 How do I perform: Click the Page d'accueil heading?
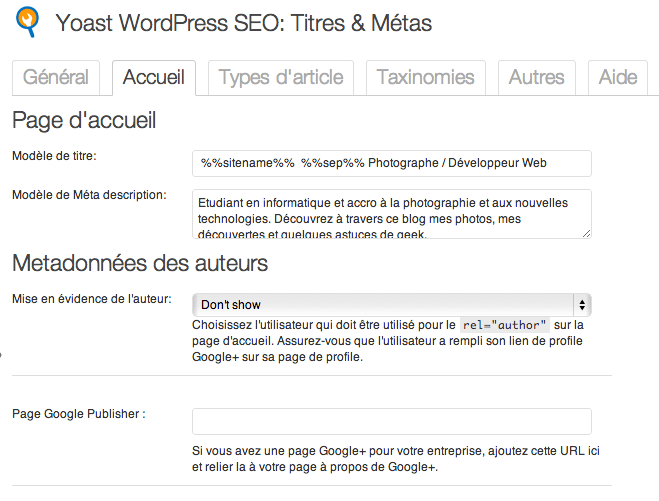84,121
